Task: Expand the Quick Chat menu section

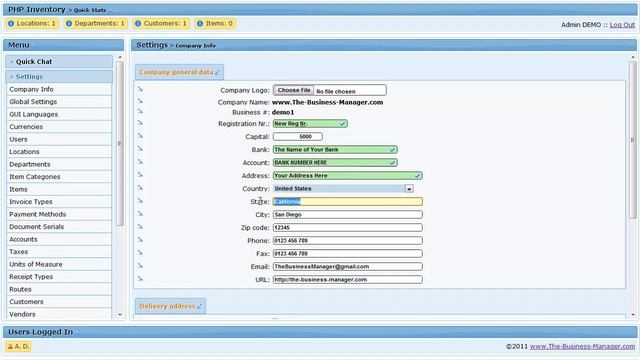Action: [x=59, y=62]
